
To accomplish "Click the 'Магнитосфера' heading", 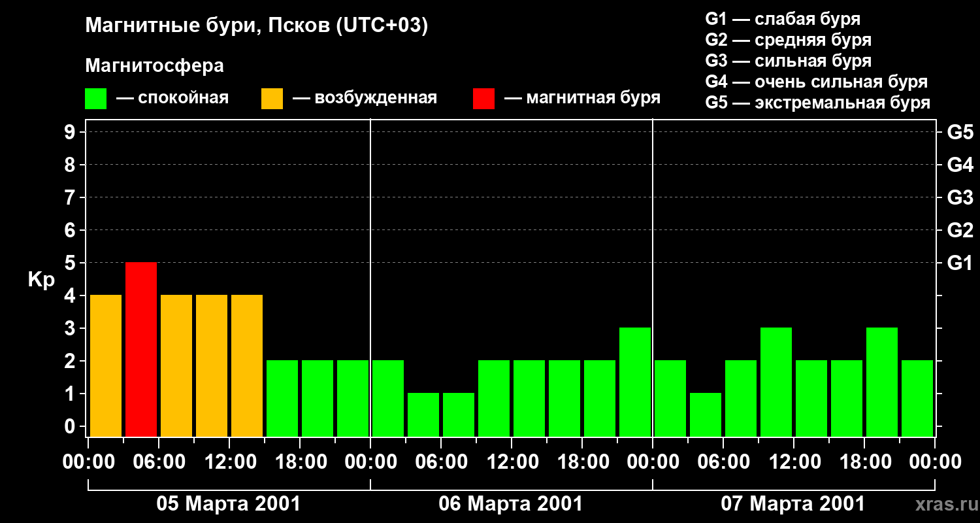I will coord(155,66).
